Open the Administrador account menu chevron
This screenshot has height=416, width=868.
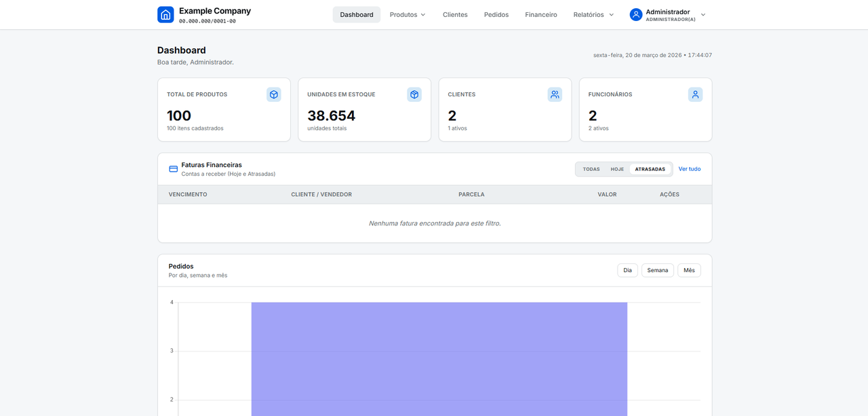click(x=703, y=15)
